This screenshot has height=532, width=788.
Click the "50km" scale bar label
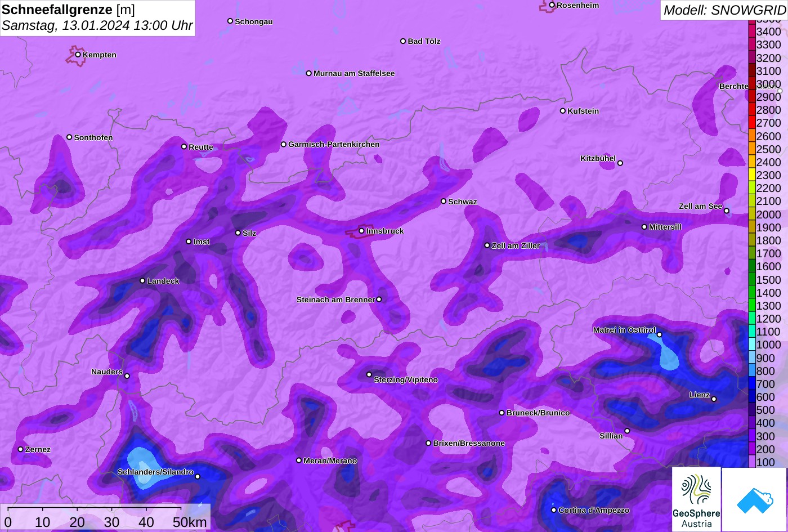[190, 522]
